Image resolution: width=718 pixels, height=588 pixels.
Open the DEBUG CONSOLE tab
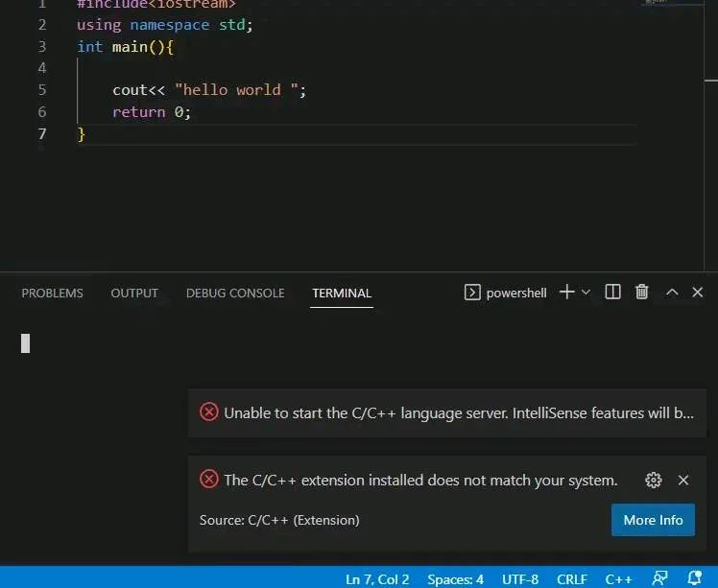click(235, 293)
